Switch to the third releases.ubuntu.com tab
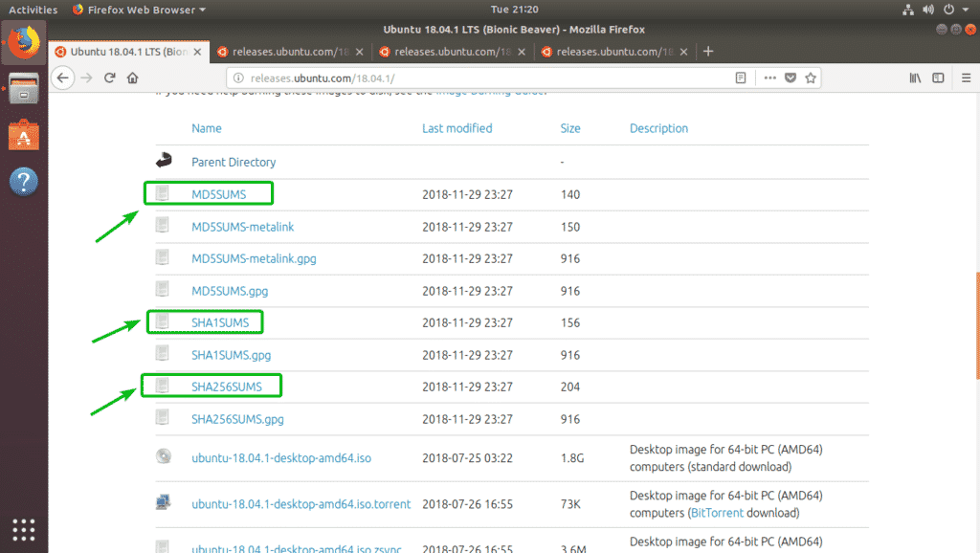This screenshot has width=980, height=553. 453,52
